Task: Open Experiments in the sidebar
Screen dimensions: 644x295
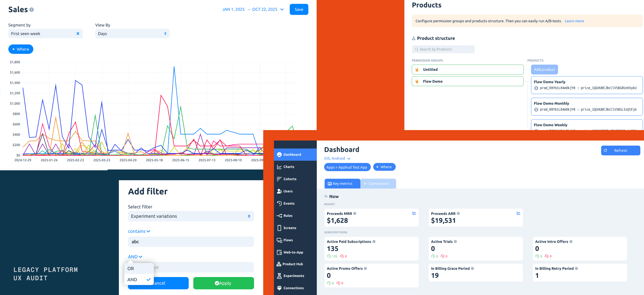Action: [295, 276]
